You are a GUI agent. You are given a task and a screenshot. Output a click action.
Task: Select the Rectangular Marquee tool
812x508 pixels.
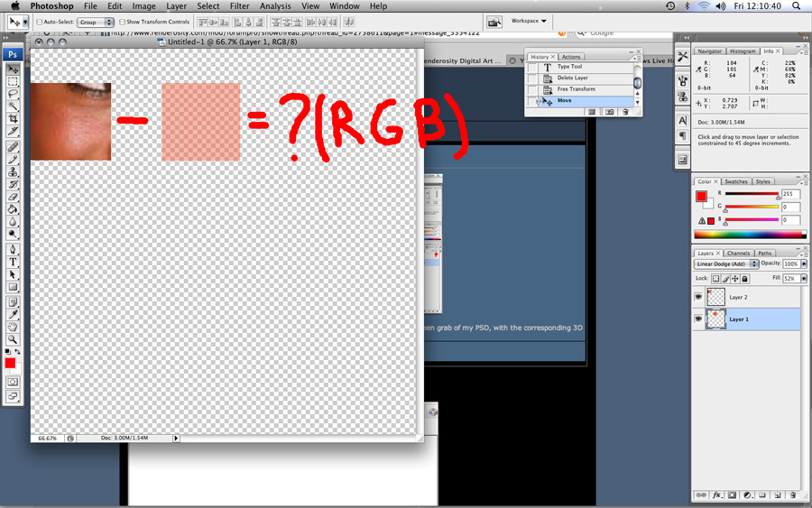pos(13,82)
